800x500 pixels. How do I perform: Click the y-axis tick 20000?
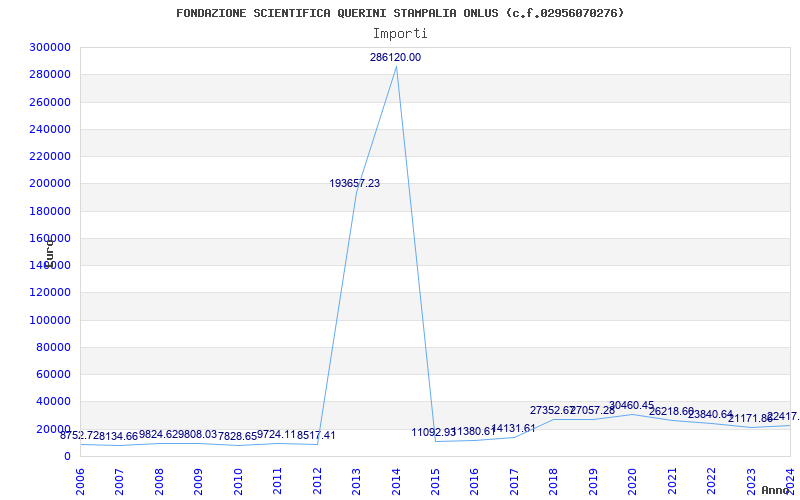[x=53, y=429]
